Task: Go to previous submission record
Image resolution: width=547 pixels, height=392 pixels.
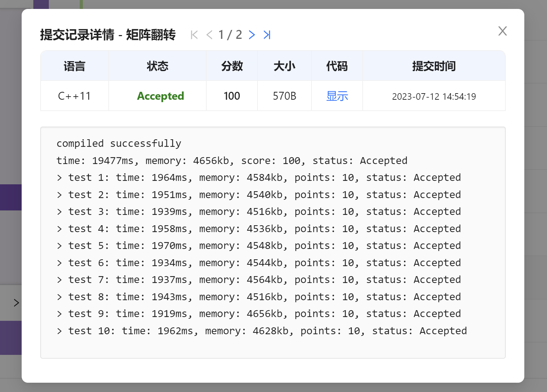Action: click(209, 35)
